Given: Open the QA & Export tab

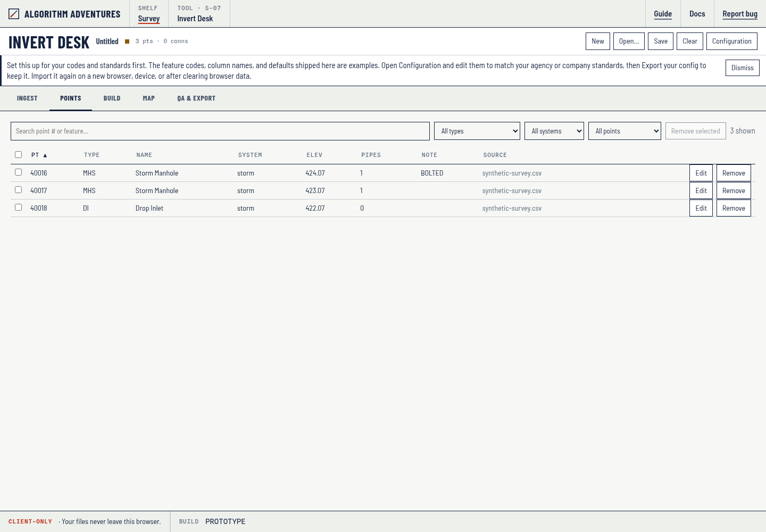Looking at the screenshot, I should [196, 98].
